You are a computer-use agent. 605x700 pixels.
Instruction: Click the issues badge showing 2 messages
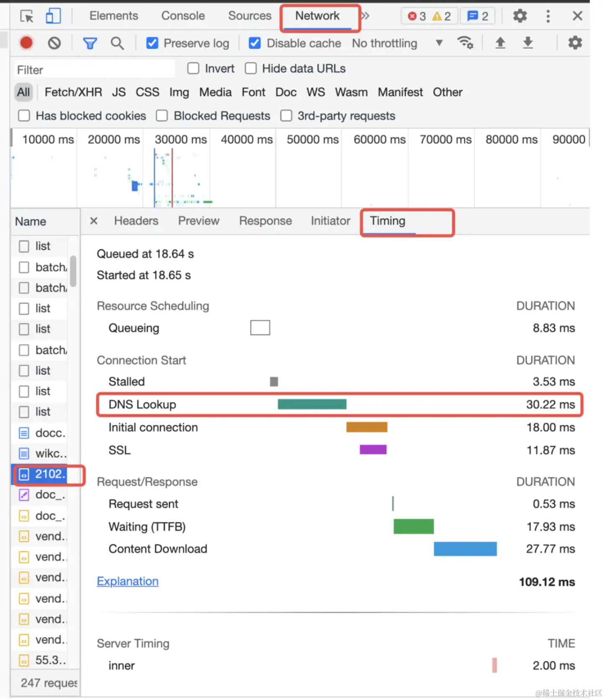(x=477, y=16)
